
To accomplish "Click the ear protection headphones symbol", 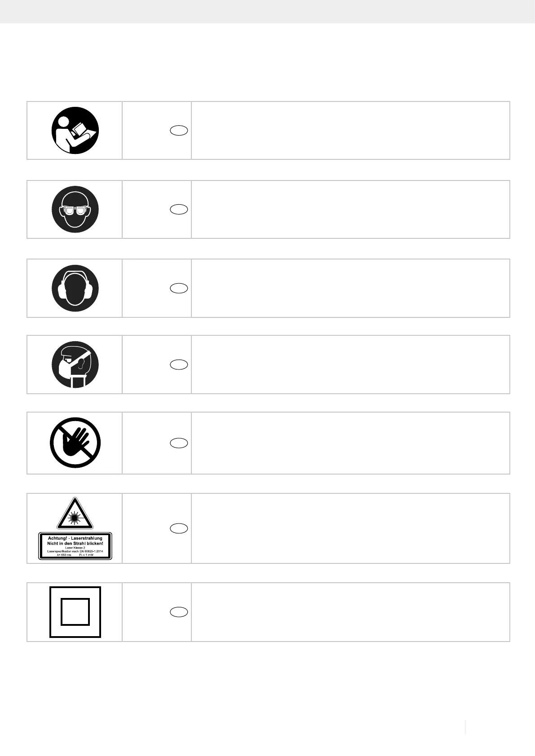I will tap(75, 288).
